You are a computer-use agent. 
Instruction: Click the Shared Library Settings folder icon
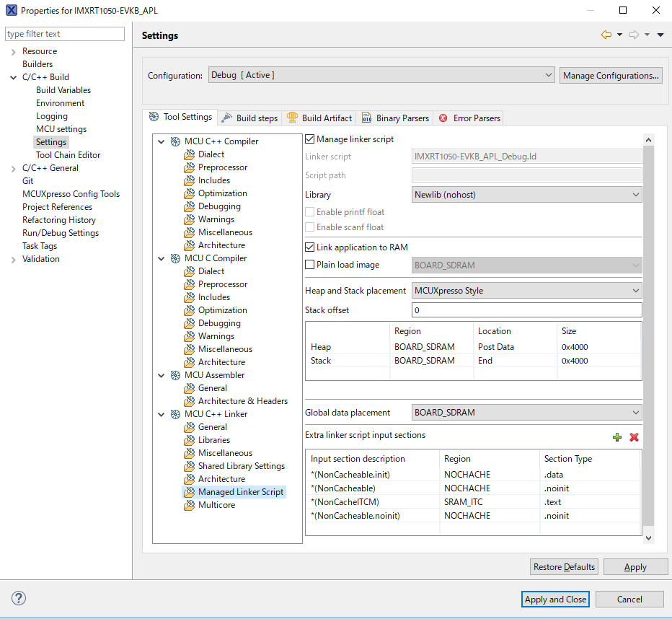(189, 466)
